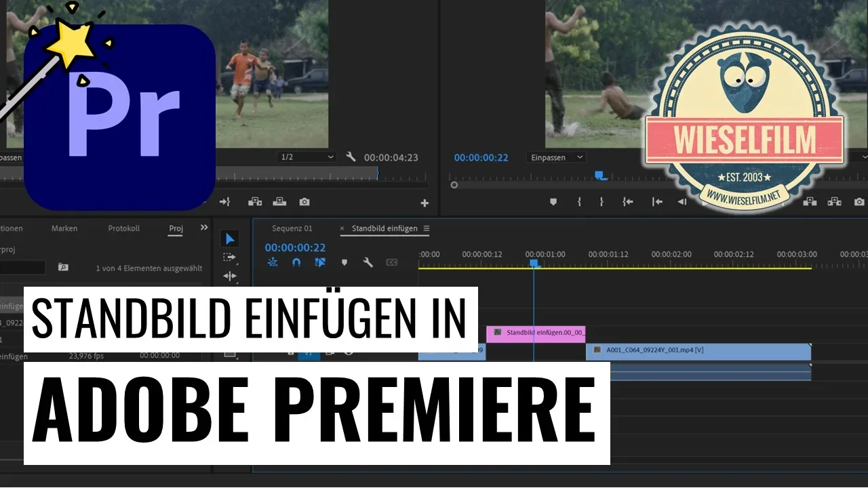
Task: Close the Standbild einfügen sequence tab
Action: pyautogui.click(x=342, y=228)
